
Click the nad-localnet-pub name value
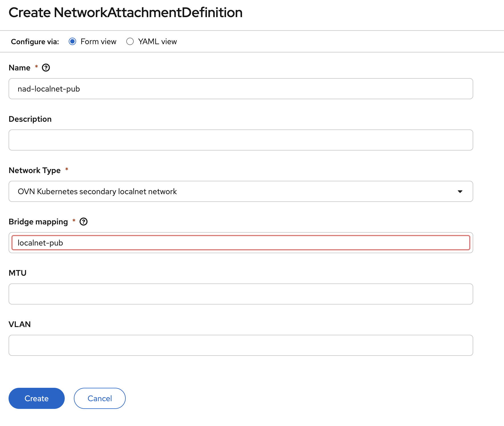pos(49,89)
